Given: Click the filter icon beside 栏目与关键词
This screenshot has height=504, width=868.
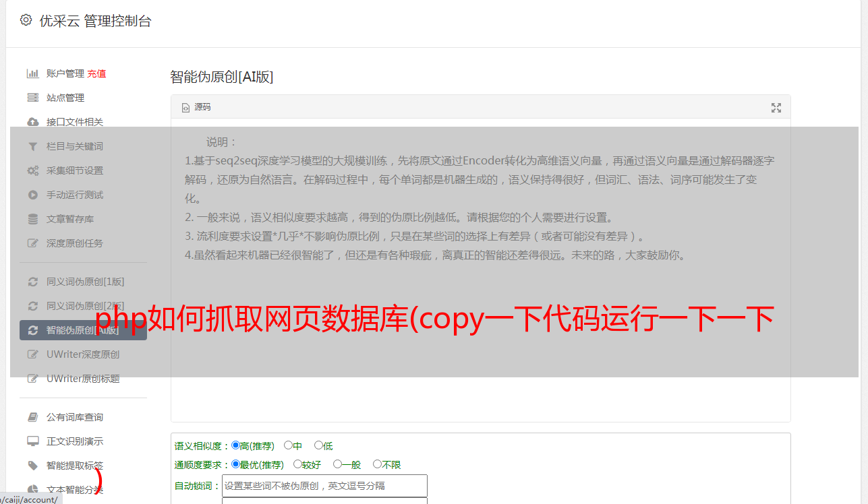Looking at the screenshot, I should (32, 146).
